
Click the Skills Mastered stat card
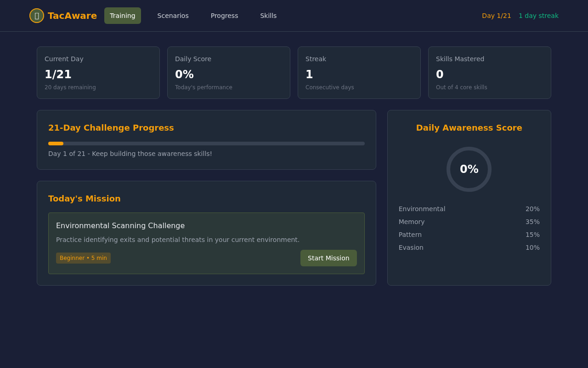[489, 72]
